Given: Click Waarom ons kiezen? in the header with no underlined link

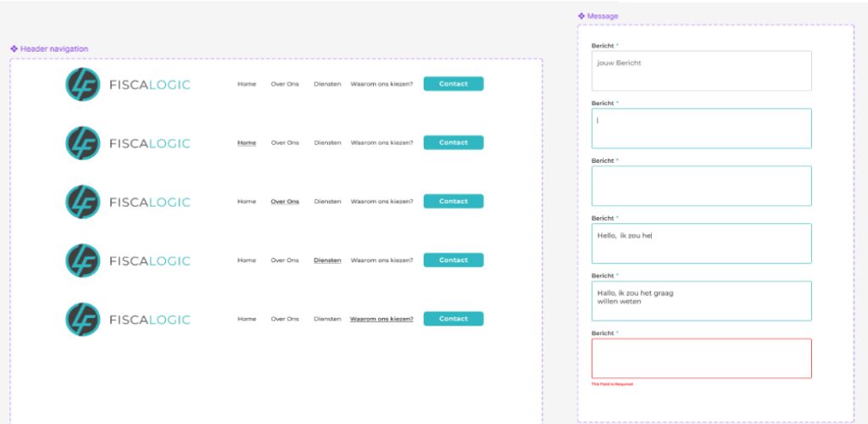Looking at the screenshot, I should coord(381,84).
